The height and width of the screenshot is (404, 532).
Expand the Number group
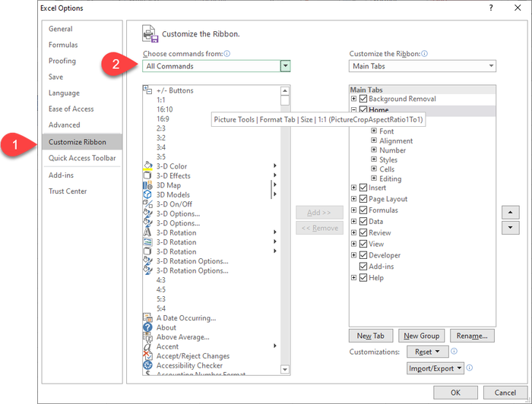coord(374,150)
